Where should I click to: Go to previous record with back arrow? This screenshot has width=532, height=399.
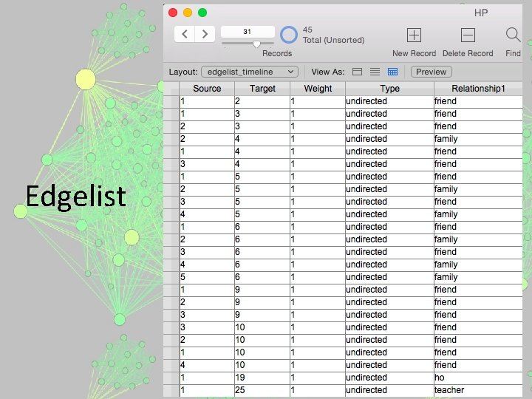tap(185, 34)
